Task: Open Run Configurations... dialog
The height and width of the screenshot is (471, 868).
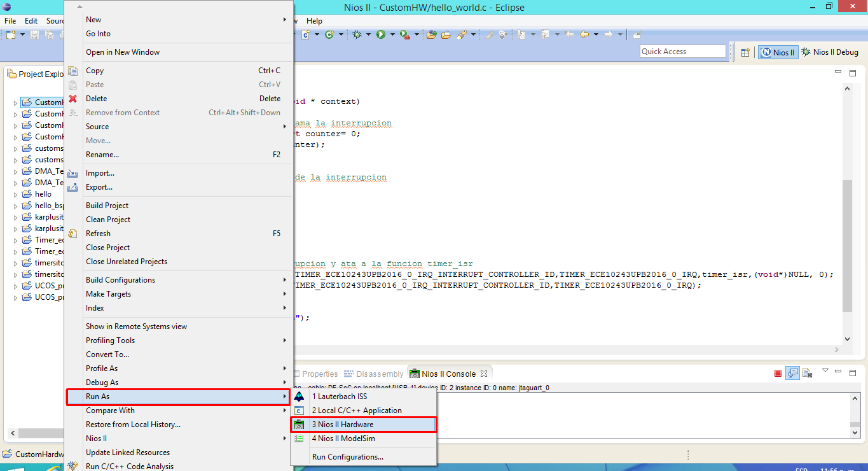Action: click(x=347, y=457)
